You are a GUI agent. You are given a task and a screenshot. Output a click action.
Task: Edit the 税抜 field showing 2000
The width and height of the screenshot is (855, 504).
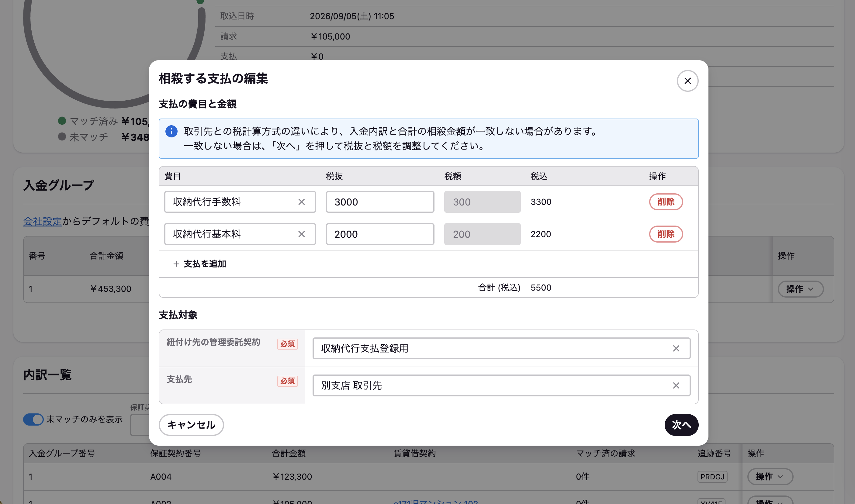pyautogui.click(x=380, y=234)
